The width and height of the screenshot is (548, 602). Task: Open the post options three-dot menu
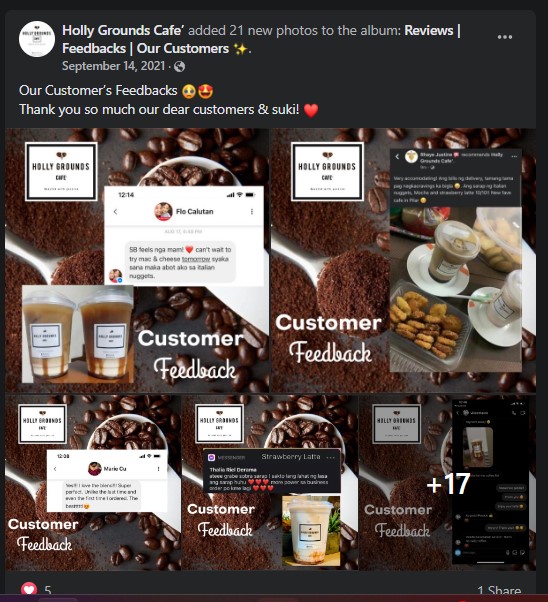pyautogui.click(x=505, y=37)
